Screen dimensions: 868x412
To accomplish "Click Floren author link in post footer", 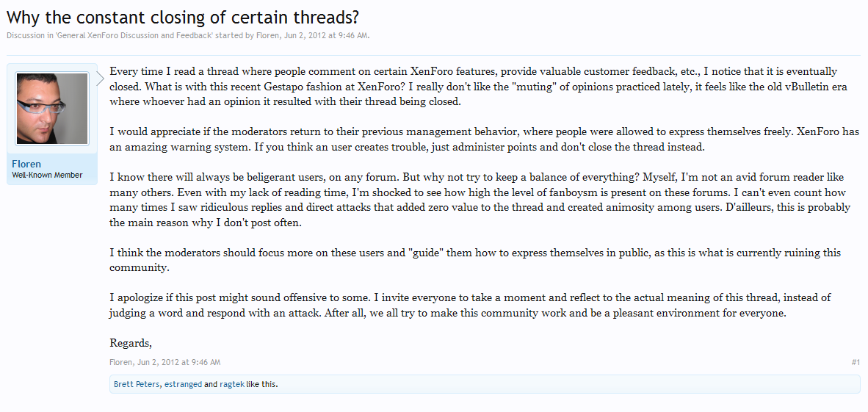I will tap(120, 362).
